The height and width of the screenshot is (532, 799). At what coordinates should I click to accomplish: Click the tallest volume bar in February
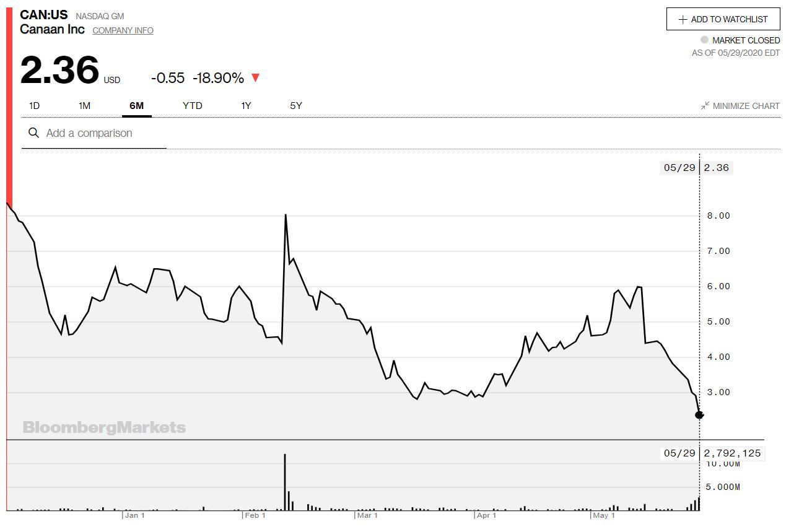[x=285, y=482]
